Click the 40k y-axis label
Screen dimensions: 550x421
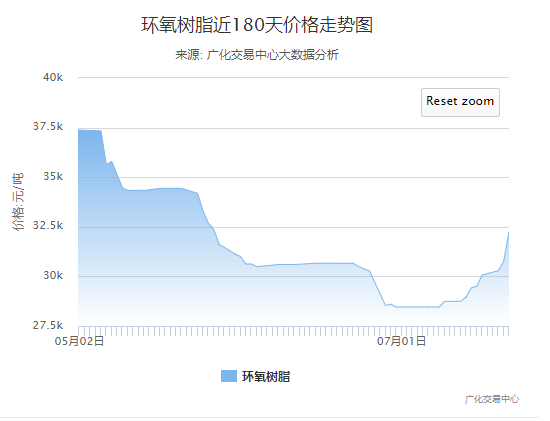(x=53, y=77)
